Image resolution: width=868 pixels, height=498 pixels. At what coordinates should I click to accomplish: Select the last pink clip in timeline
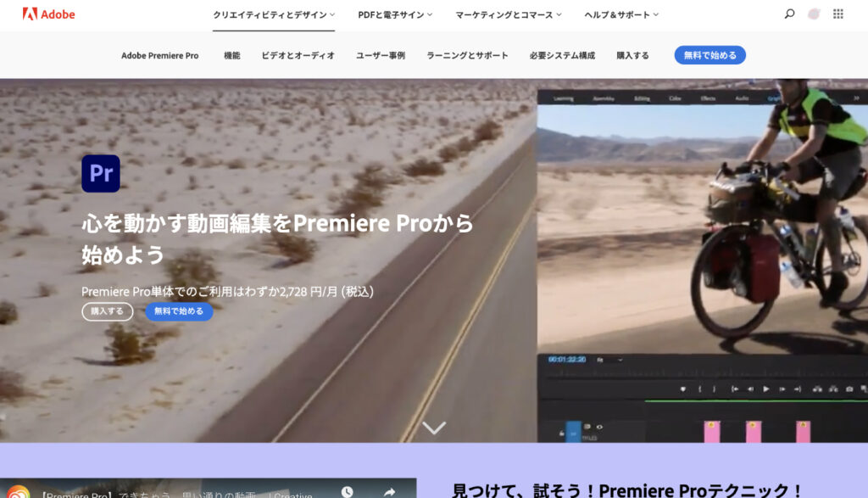[804, 432]
